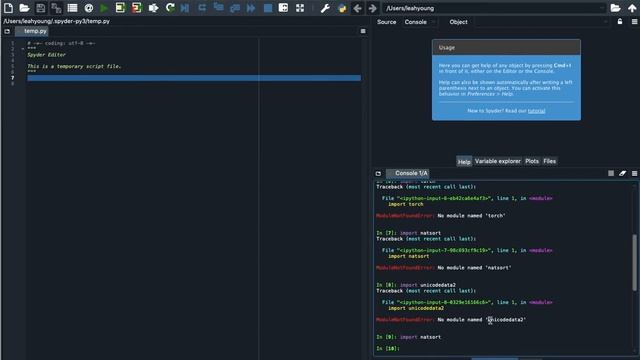
Task: Click highlighted line 7 in the editor
Action: (x=194, y=78)
